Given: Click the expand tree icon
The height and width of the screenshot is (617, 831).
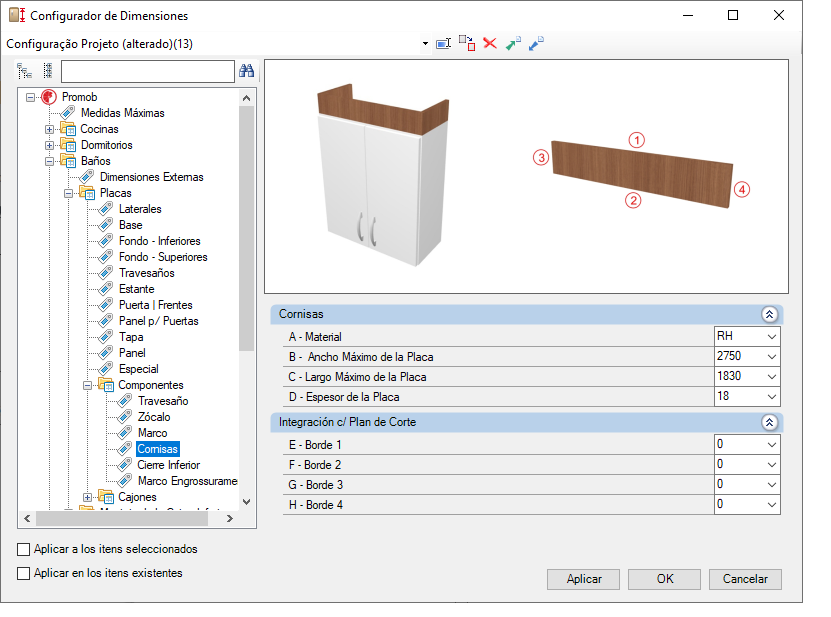Looking at the screenshot, I should click(24, 71).
